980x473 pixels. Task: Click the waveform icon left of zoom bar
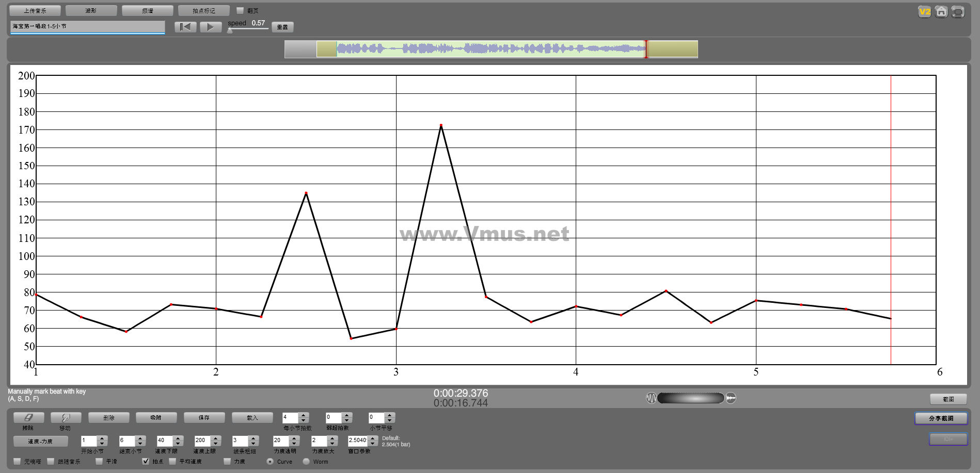(651, 398)
